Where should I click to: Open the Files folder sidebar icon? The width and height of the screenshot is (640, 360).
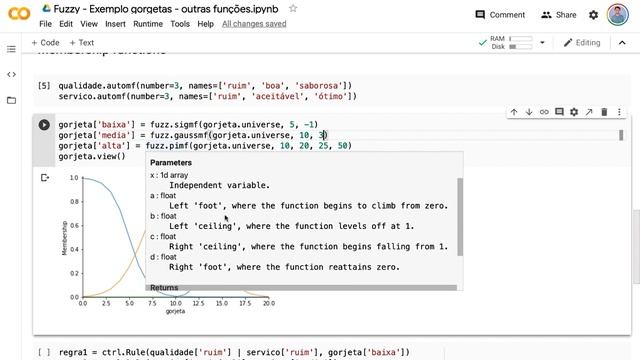(x=11, y=100)
